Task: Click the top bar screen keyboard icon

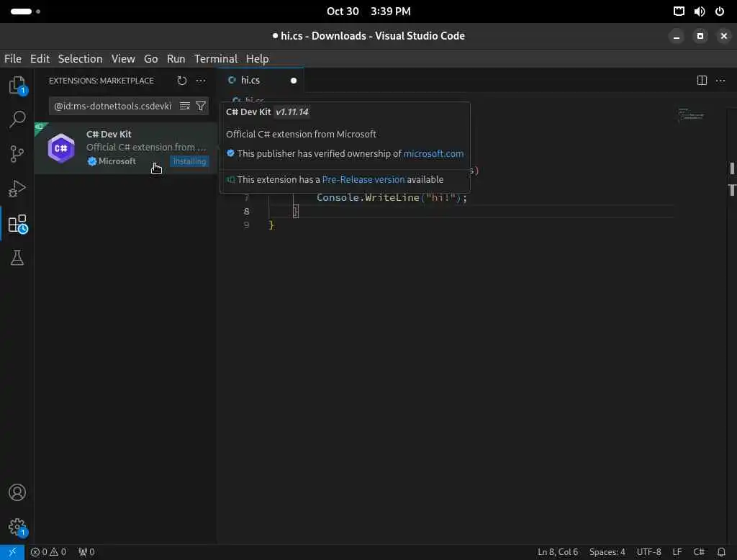Action: [679, 12]
